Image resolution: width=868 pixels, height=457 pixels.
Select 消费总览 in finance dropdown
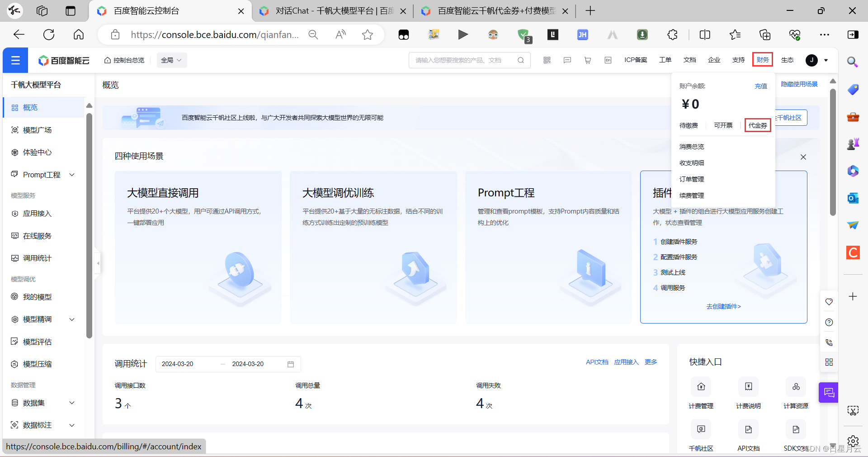(x=692, y=147)
